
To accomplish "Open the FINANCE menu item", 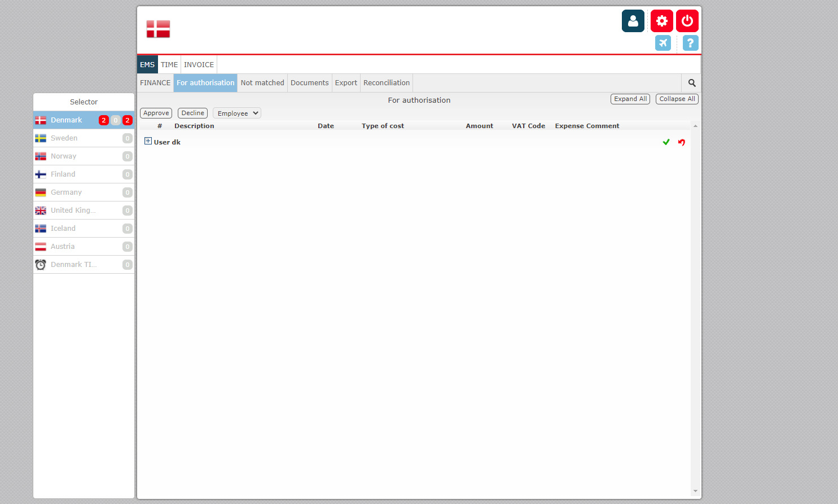I will 155,83.
